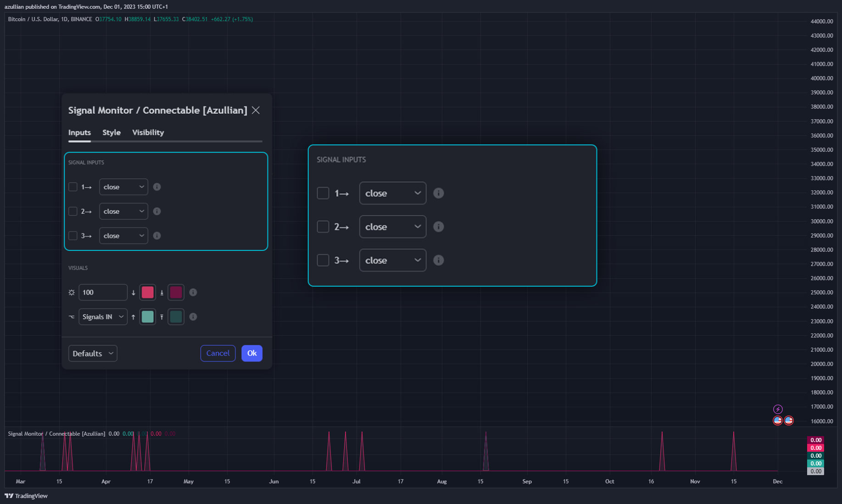Tick signal 2 checkbox in enlarged panel
Viewport: 842px width, 504px height.
coord(323,227)
